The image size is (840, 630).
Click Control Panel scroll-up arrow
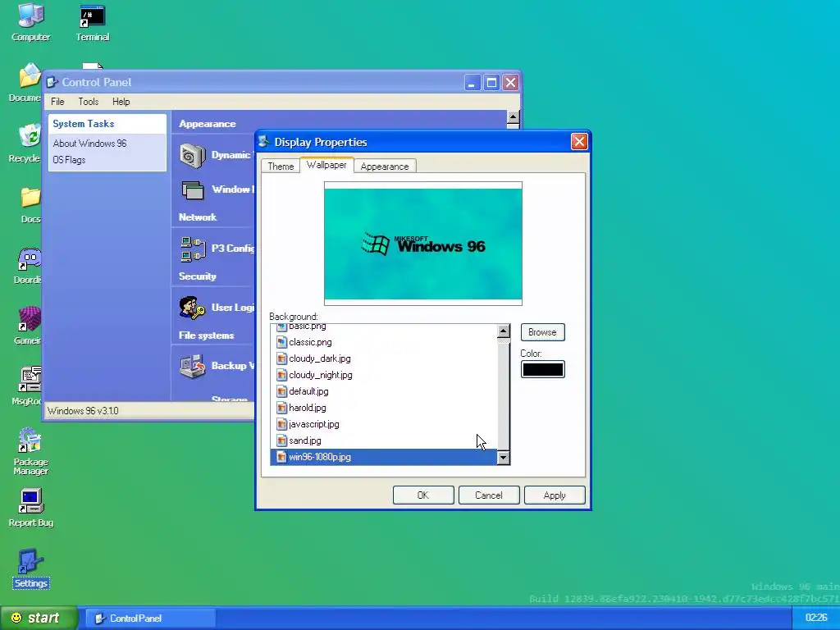[513, 117]
